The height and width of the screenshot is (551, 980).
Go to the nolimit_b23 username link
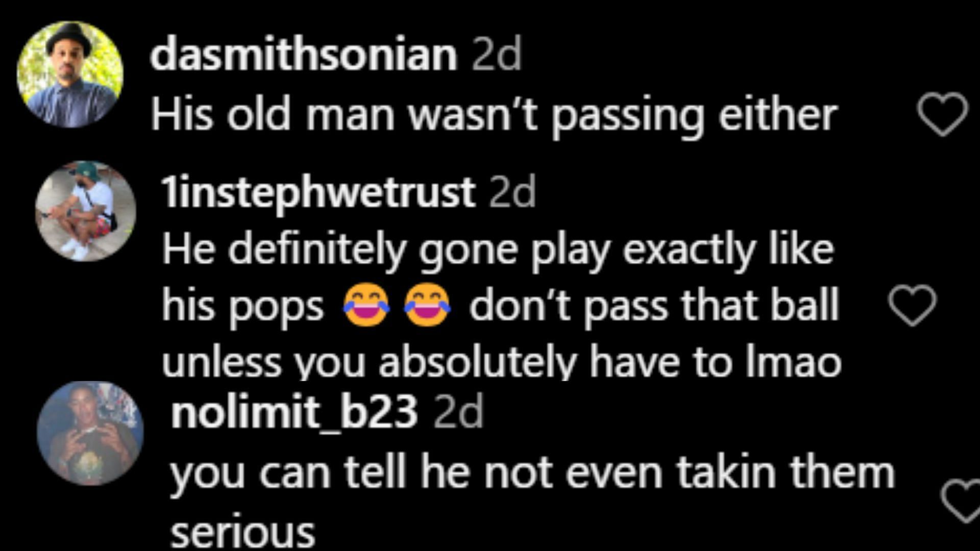tap(295, 414)
